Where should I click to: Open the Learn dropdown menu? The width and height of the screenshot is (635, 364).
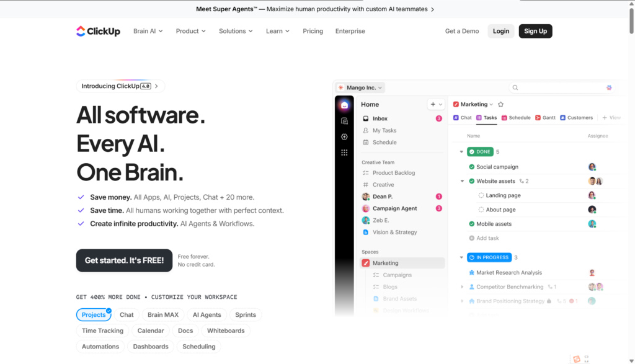point(277,31)
